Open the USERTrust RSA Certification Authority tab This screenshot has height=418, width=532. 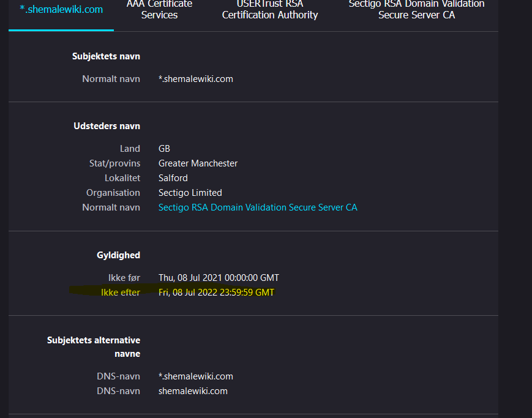coord(270,10)
